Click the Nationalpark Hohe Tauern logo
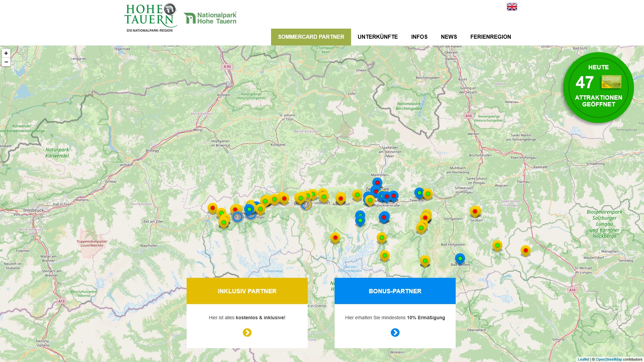Viewport: 644px width, 362px height. coord(210,18)
